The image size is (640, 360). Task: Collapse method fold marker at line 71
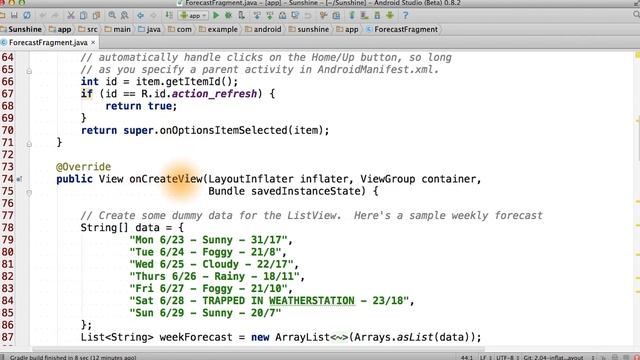point(29,144)
